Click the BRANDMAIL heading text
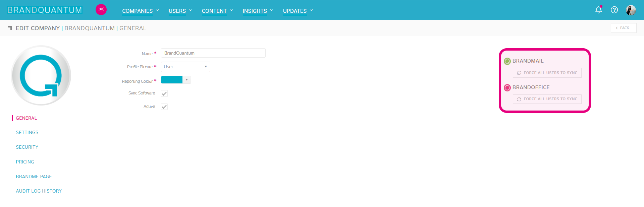 click(528, 61)
